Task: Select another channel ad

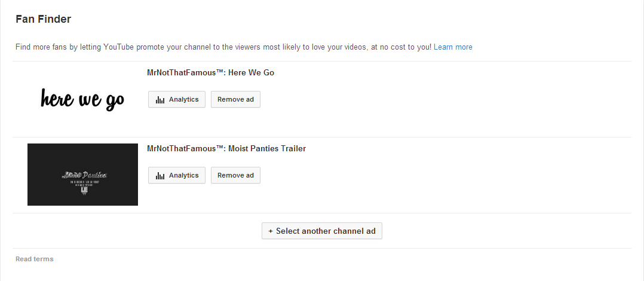Action: (x=322, y=231)
